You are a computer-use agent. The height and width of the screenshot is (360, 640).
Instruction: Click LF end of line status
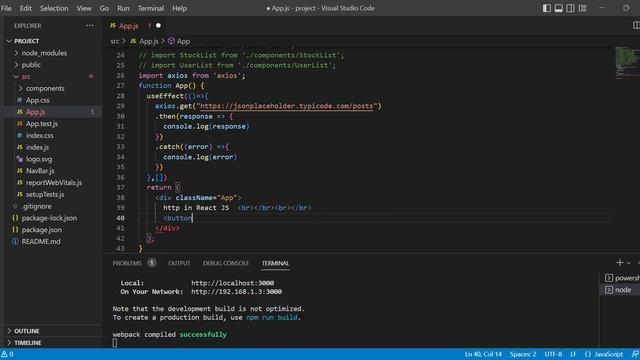[573, 354]
